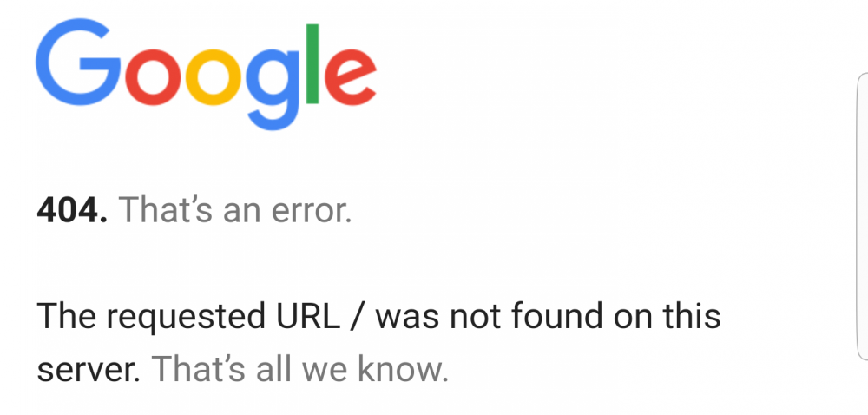Click the word "The" starting the message
868x415 pixels.
[x=67, y=317]
